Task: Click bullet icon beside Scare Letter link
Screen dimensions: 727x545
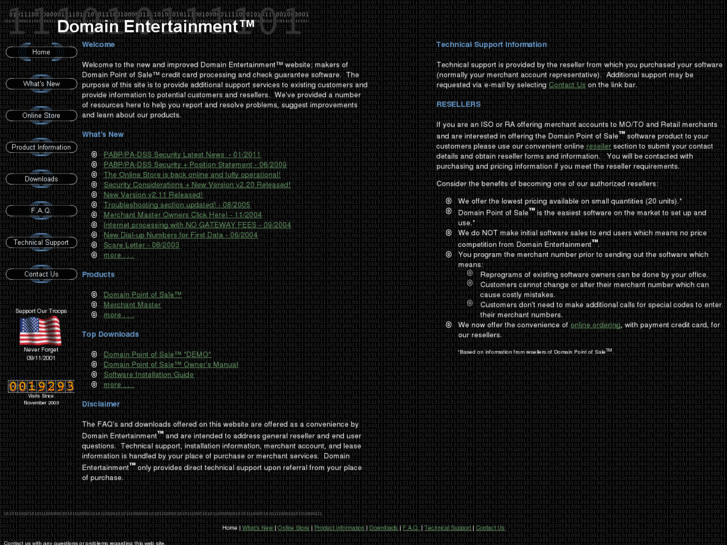Action: pyautogui.click(x=94, y=244)
